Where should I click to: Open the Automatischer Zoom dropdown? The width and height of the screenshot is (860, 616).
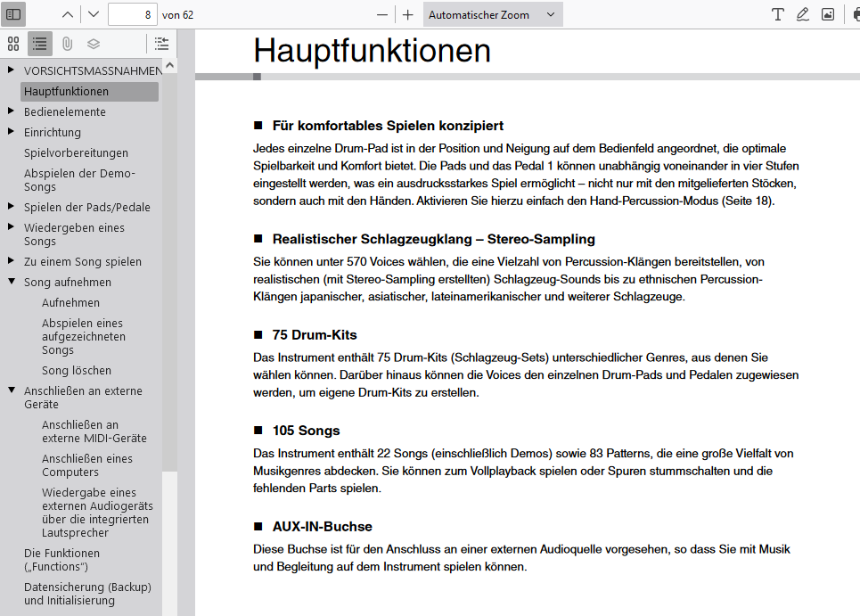click(x=493, y=15)
